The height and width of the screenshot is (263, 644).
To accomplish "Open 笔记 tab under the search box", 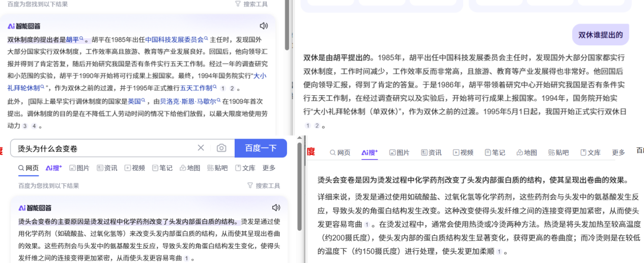I will coord(162,168).
